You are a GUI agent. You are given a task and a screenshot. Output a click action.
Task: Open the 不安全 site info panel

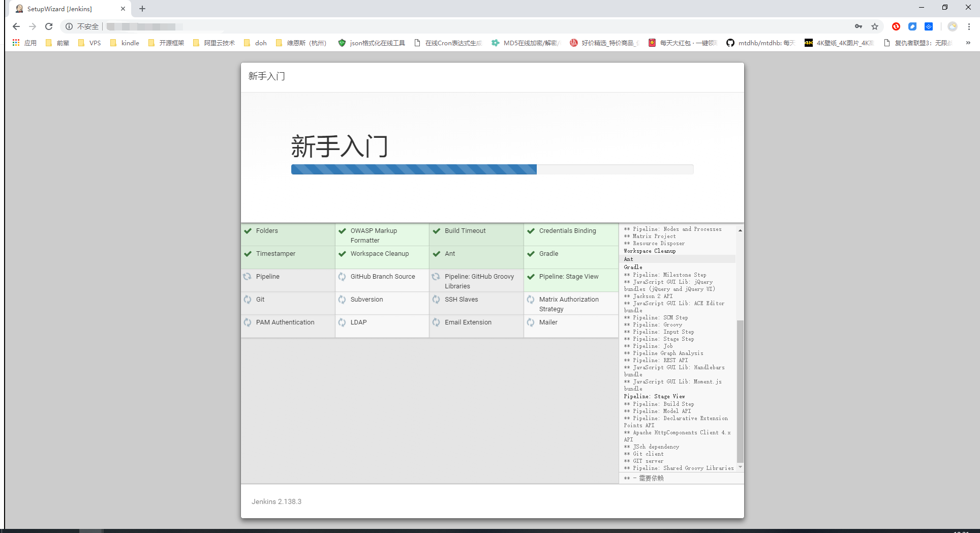tap(81, 26)
